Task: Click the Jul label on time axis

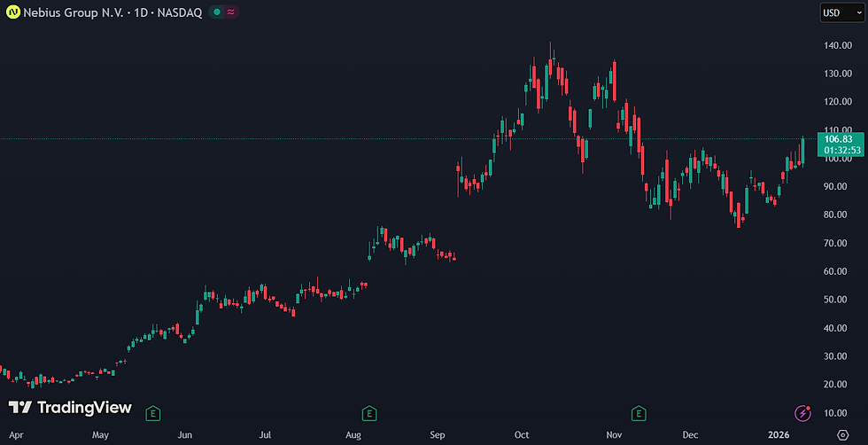Action: (265, 435)
